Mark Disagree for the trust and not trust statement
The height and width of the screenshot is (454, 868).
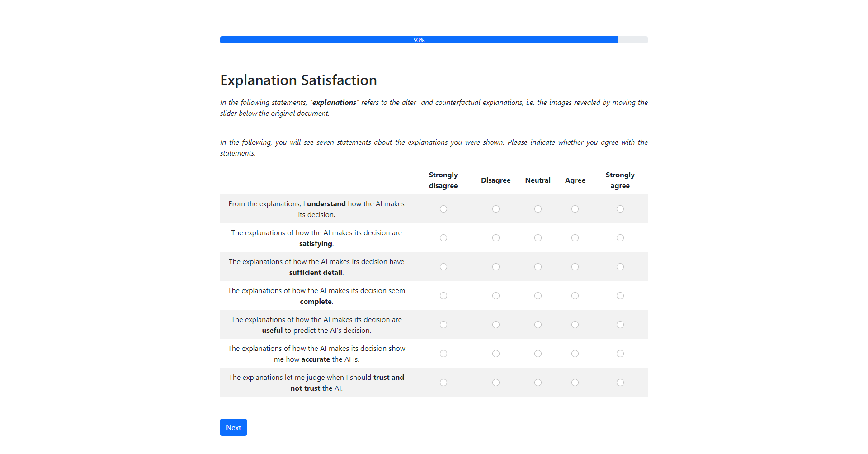[495, 383]
